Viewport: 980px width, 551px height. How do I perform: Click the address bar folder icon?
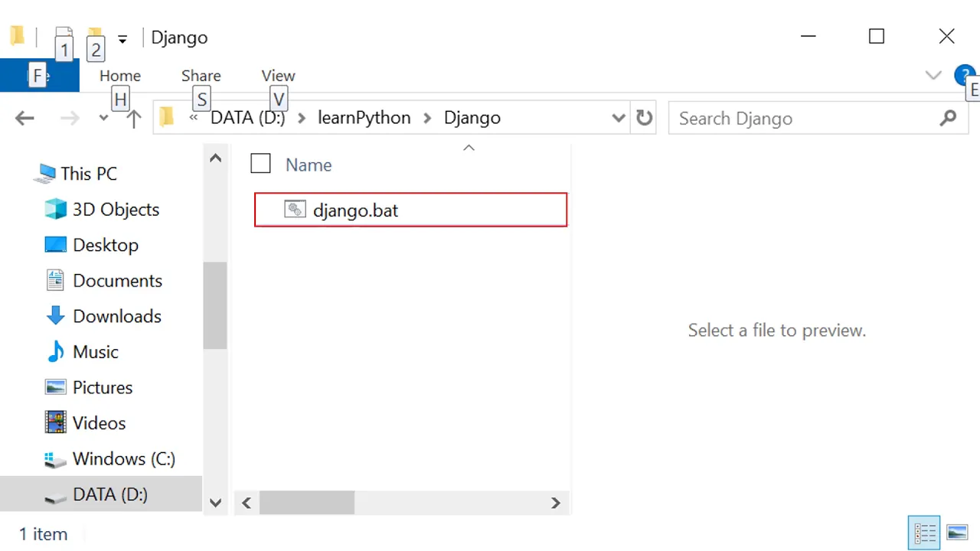click(x=167, y=117)
